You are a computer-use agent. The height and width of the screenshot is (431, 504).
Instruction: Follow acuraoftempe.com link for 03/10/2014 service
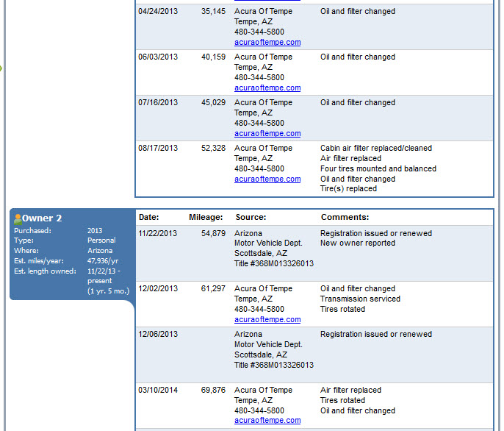click(x=267, y=421)
